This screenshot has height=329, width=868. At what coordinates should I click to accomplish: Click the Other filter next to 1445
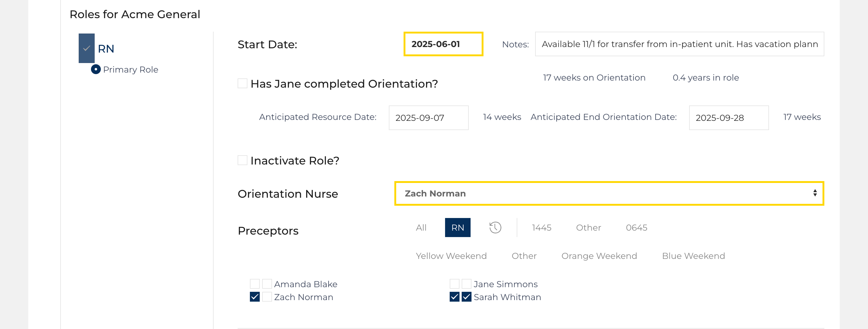[588, 228]
